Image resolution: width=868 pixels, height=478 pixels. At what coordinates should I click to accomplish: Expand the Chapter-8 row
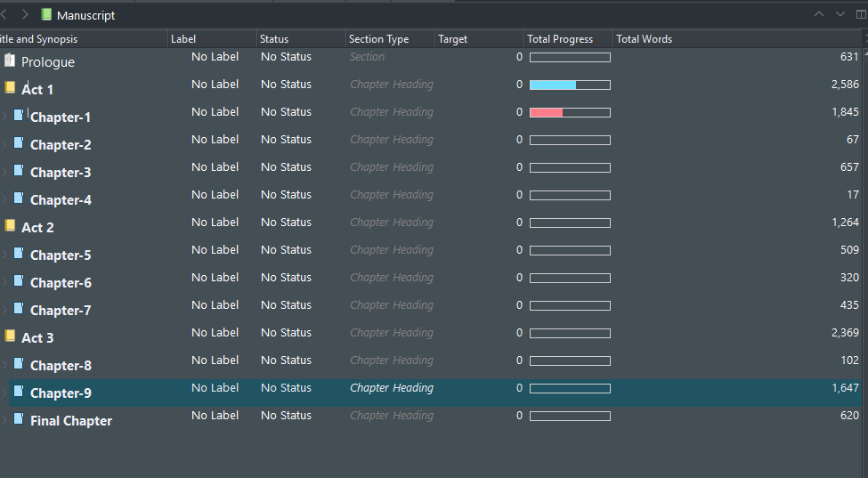4,366
